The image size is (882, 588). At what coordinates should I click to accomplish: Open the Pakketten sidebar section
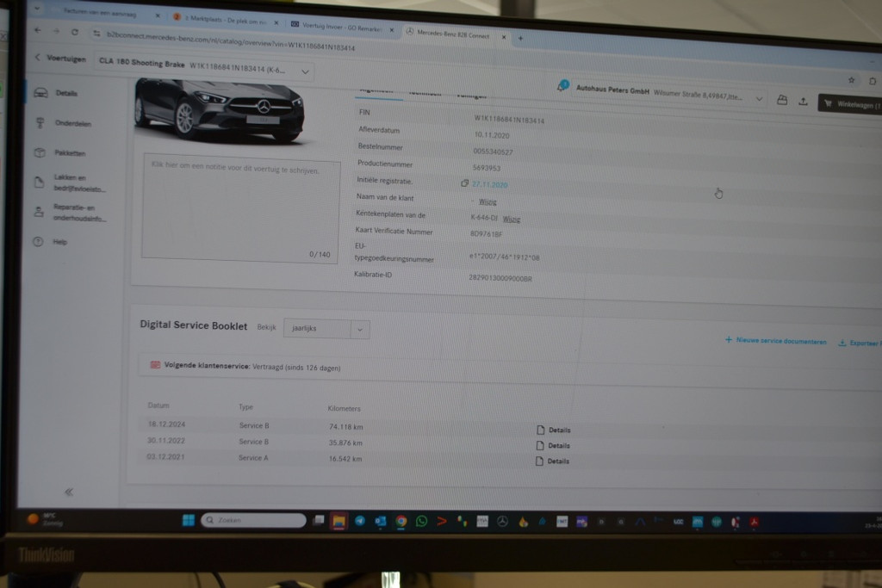(x=69, y=153)
